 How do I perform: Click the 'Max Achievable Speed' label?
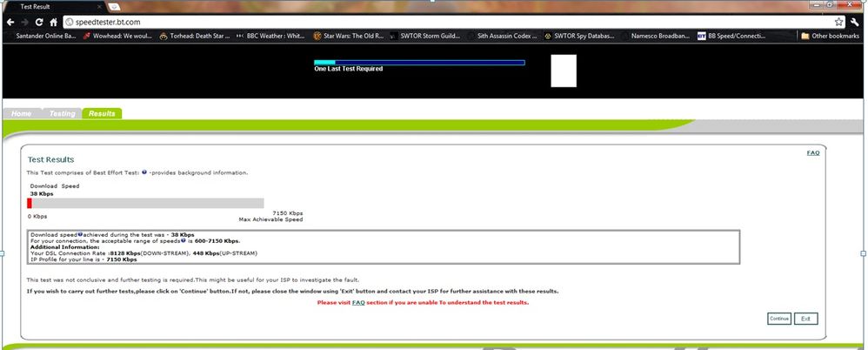[270, 220]
